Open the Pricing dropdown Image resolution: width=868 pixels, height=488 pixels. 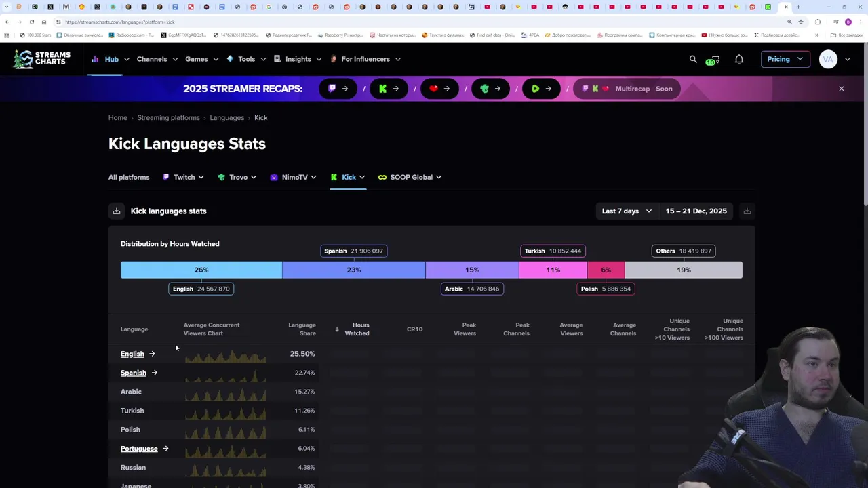click(x=785, y=59)
